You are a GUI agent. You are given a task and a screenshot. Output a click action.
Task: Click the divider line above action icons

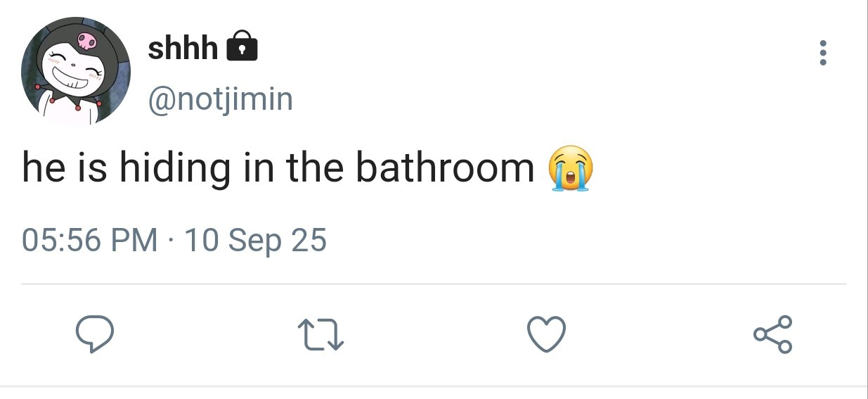tap(433, 284)
